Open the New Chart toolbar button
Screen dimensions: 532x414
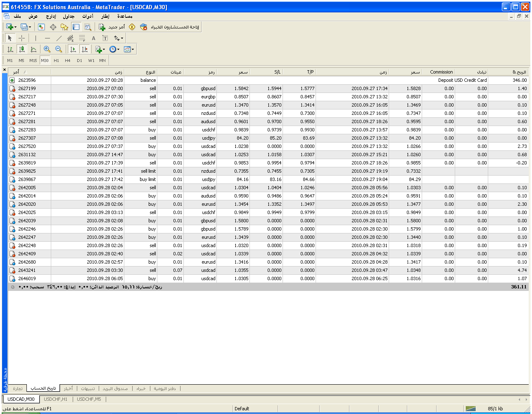[9, 27]
